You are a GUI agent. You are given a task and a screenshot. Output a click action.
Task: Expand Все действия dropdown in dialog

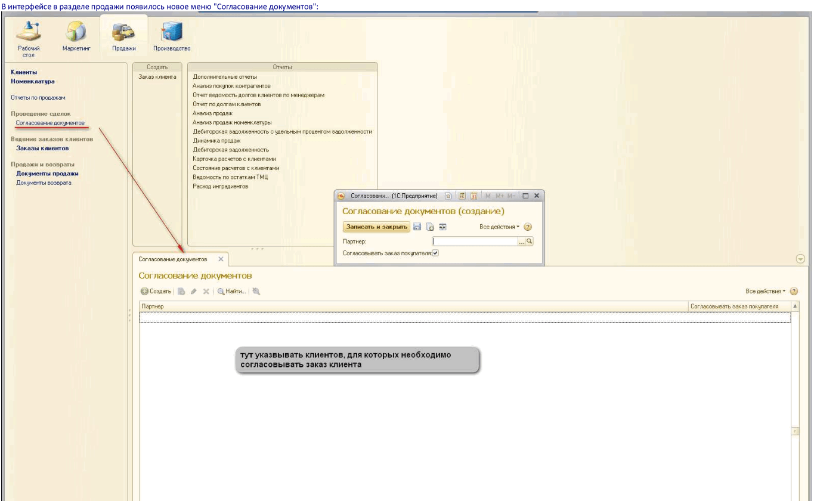click(x=499, y=227)
